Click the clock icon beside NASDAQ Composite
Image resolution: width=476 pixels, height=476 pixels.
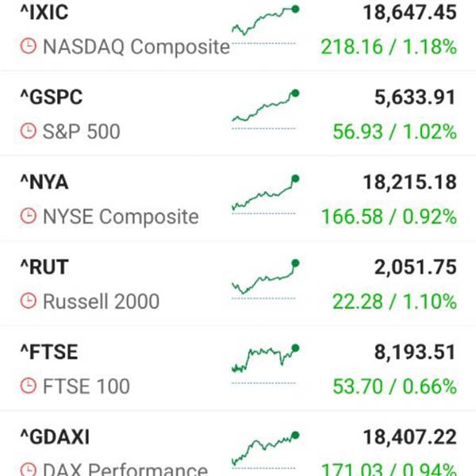pos(29,46)
